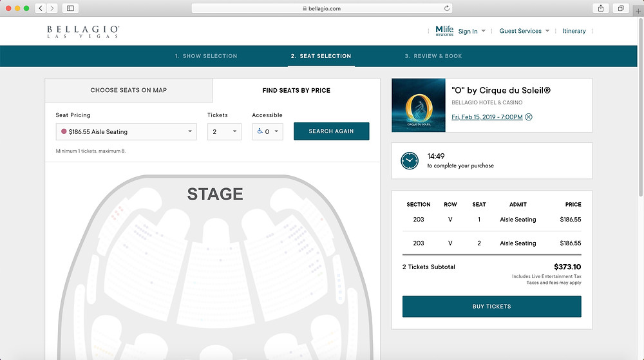This screenshot has height=360, width=644.
Task: Open a new tab with the plus icon
Action: pyautogui.click(x=638, y=11)
